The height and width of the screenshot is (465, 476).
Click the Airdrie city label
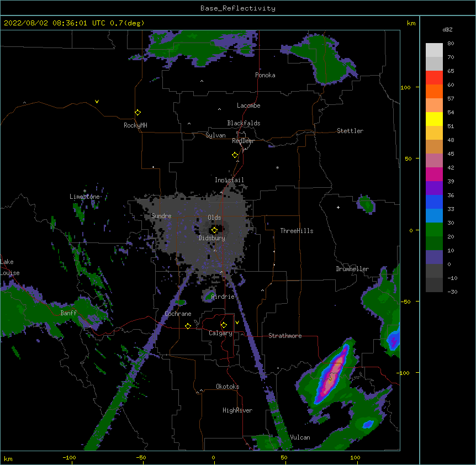223,297
